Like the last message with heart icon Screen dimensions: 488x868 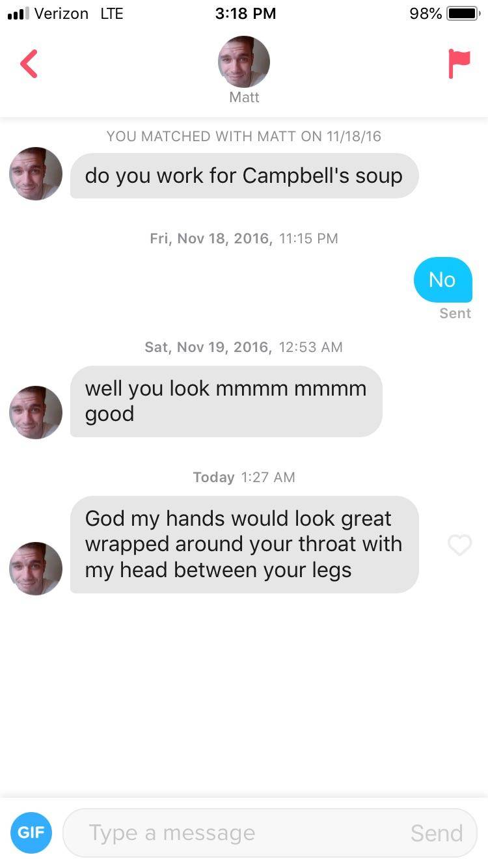[459, 545]
